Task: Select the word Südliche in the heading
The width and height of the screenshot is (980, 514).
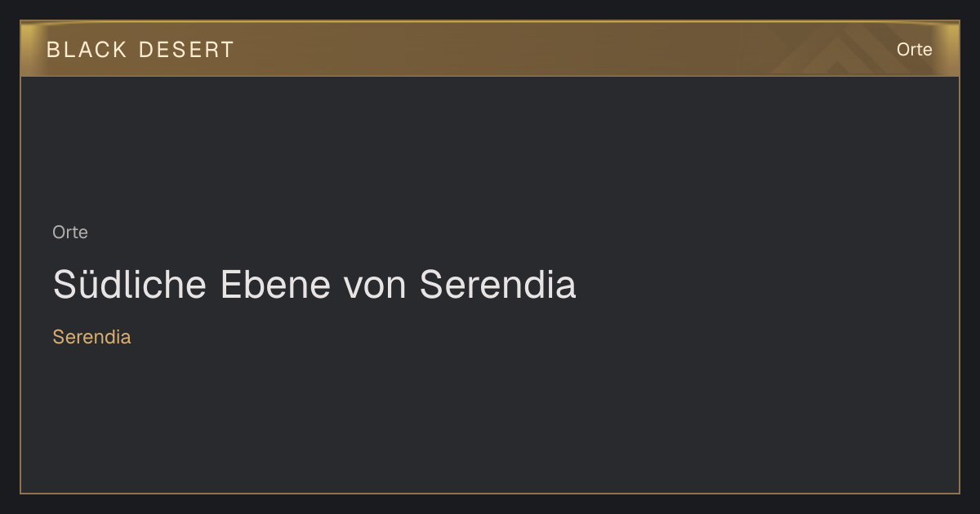Action: pyautogui.click(x=131, y=285)
